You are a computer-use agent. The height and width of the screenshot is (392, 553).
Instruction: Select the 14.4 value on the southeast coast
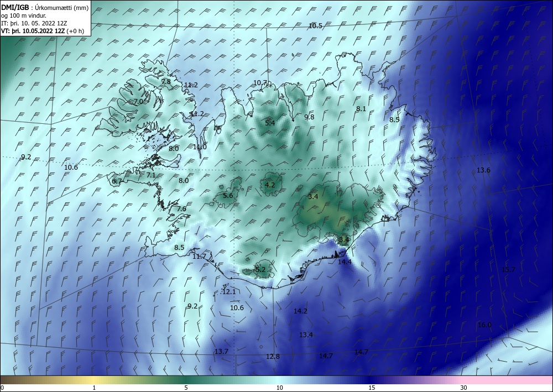click(x=345, y=262)
